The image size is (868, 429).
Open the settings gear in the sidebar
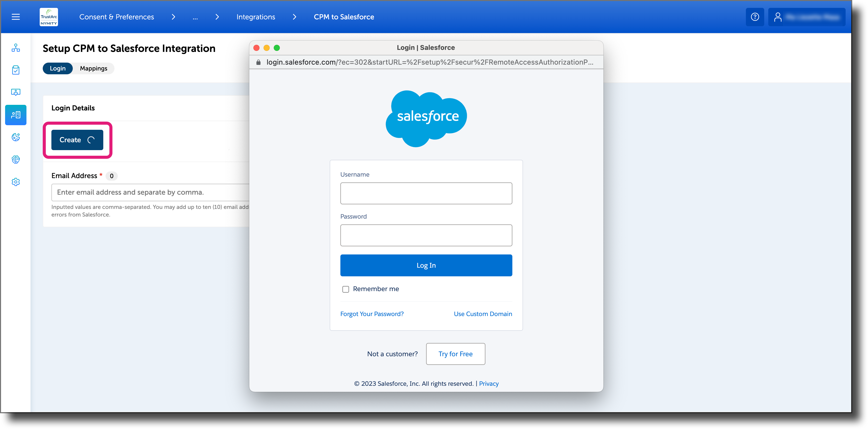coord(16,182)
